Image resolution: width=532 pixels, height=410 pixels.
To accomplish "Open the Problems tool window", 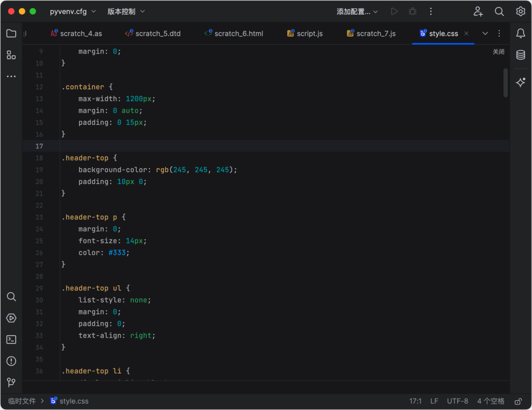I will [x=11, y=361].
